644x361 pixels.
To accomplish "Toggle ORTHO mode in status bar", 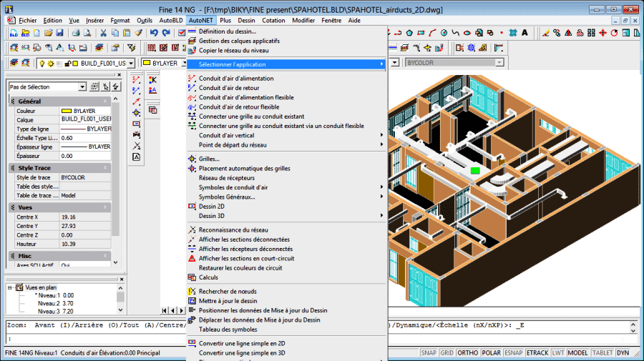I will [x=467, y=353].
